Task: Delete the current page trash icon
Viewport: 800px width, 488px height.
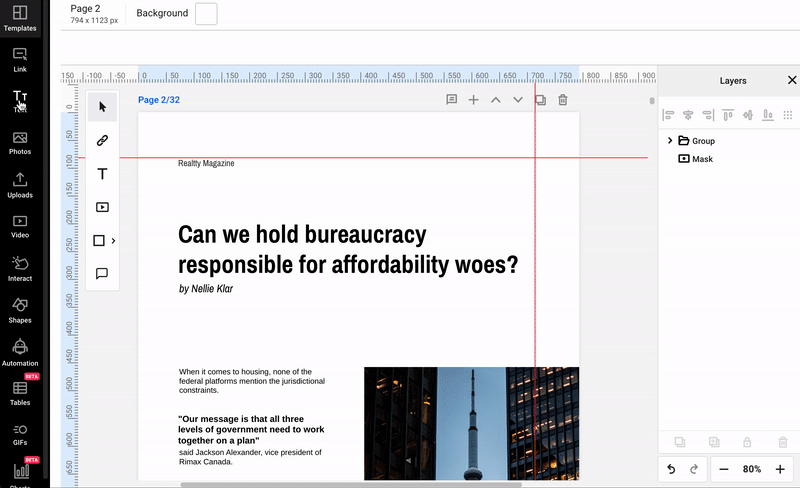Action: 563,100
